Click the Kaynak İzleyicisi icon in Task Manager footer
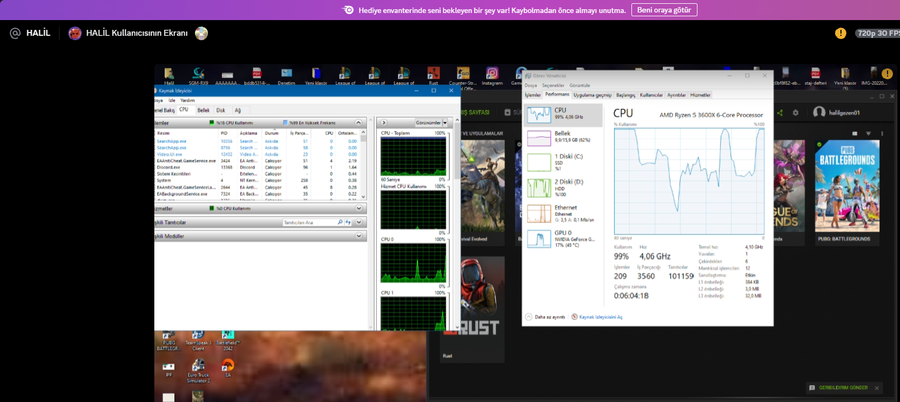Screen dimensions: 900x402 click(x=575, y=317)
